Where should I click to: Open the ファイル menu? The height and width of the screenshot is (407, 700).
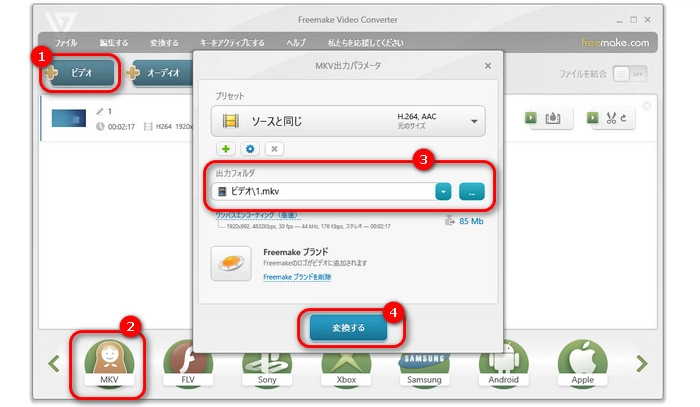(x=66, y=43)
